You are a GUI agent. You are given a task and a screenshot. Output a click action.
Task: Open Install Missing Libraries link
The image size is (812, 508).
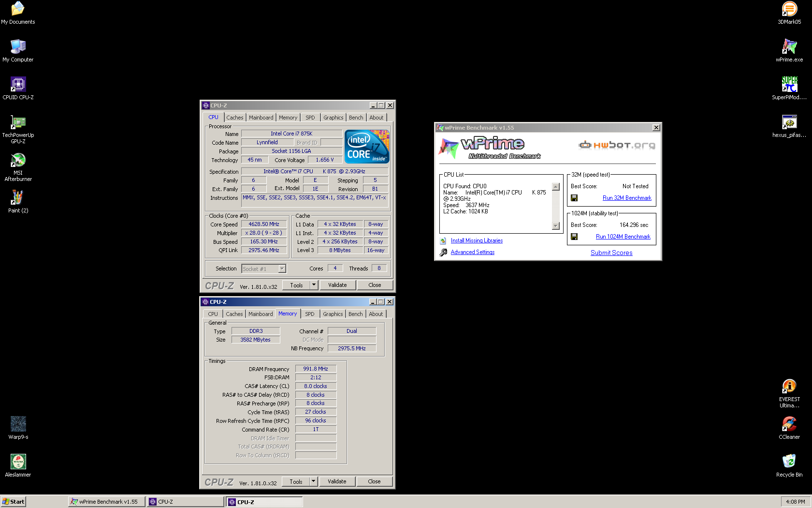(477, 240)
